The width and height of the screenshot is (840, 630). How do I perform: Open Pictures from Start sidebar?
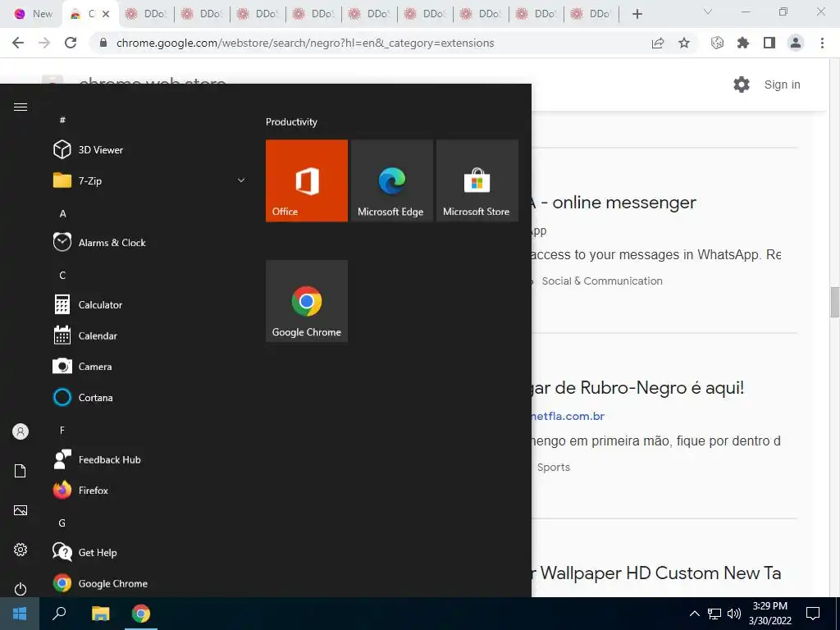[x=21, y=510]
